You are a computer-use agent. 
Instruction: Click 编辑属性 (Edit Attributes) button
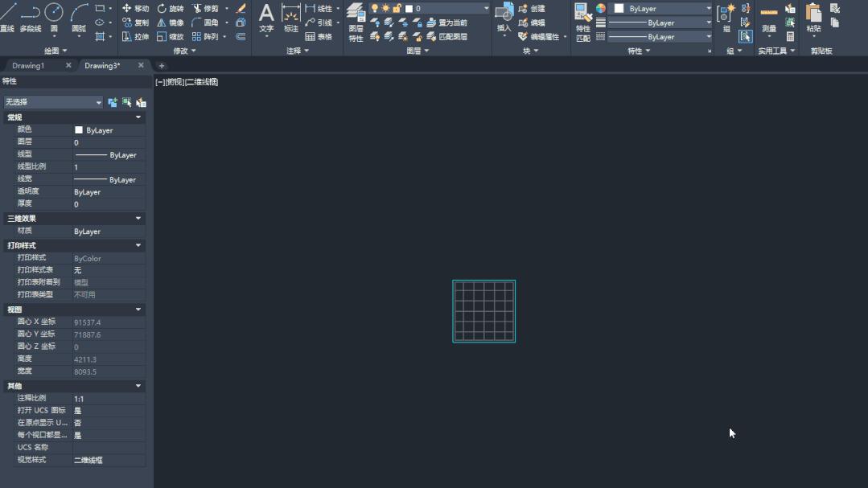pyautogui.click(x=539, y=36)
